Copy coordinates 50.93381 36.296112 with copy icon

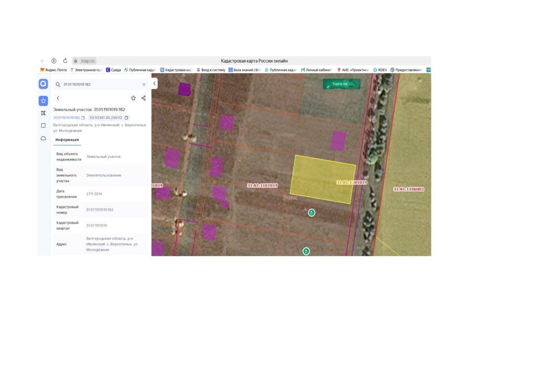[x=127, y=118]
